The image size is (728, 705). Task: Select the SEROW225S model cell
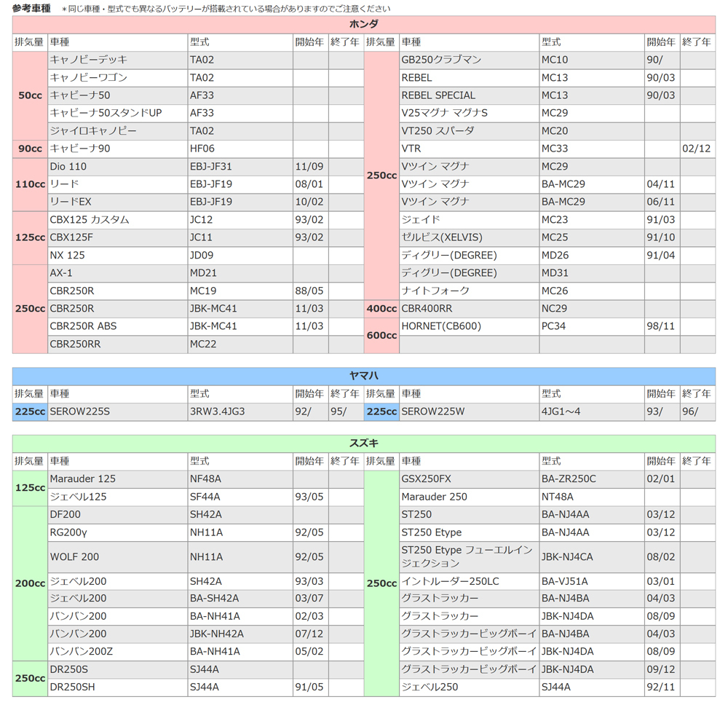pyautogui.click(x=118, y=411)
